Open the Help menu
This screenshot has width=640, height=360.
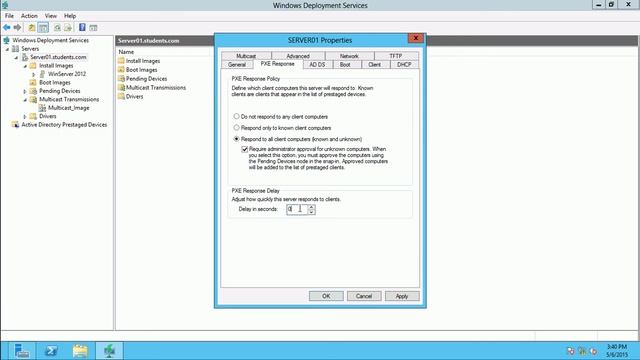point(70,16)
